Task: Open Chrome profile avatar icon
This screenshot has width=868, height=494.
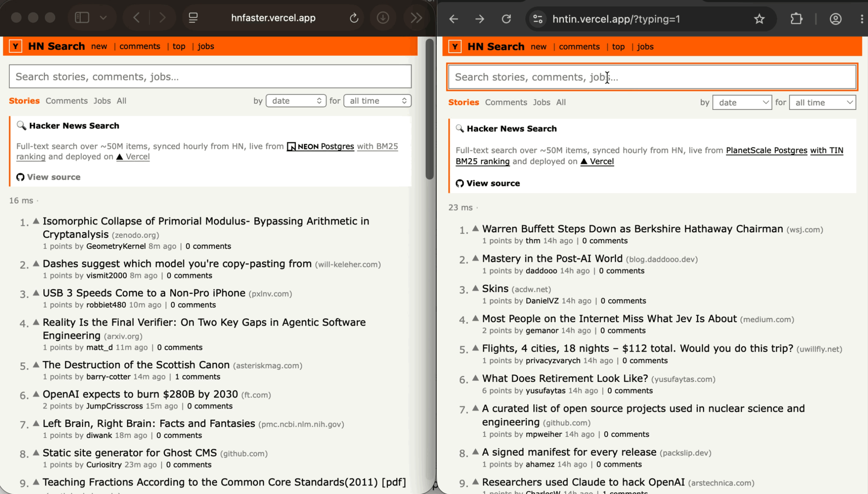Action: tap(836, 19)
